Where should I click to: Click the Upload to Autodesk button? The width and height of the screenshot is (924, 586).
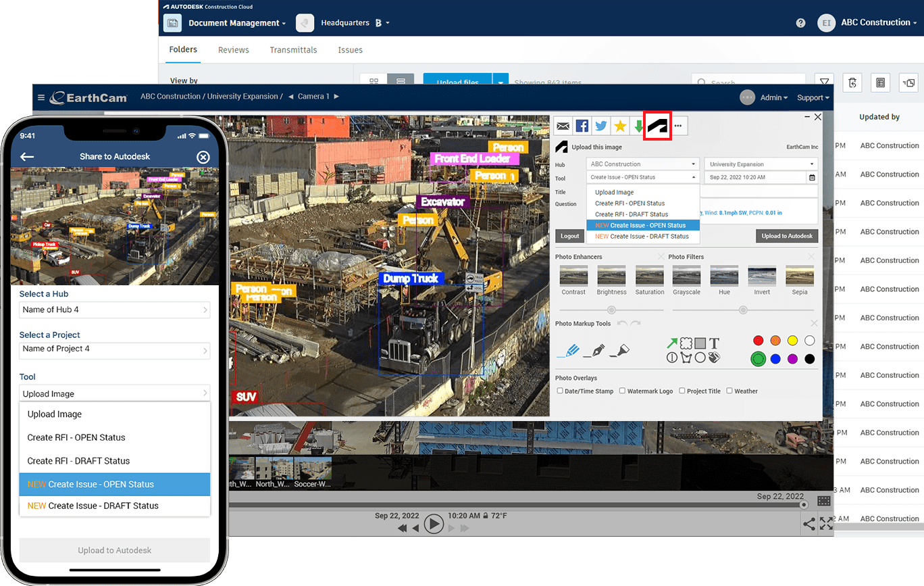coord(786,236)
